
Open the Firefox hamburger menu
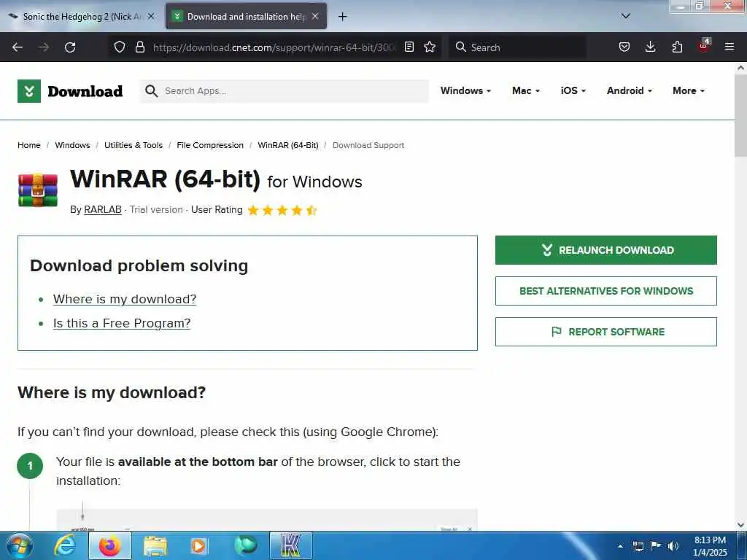(729, 47)
